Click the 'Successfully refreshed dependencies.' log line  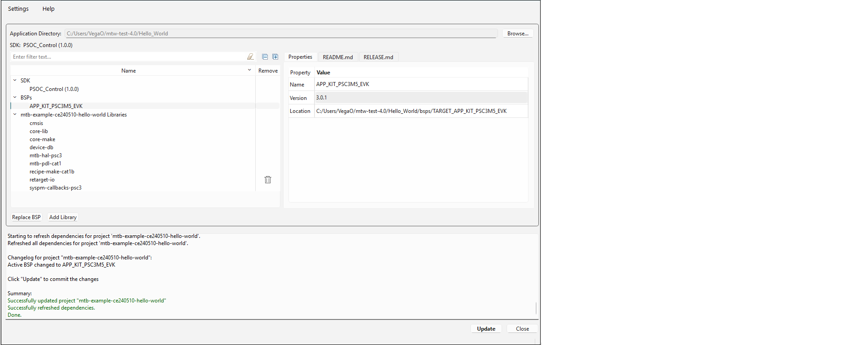point(51,308)
